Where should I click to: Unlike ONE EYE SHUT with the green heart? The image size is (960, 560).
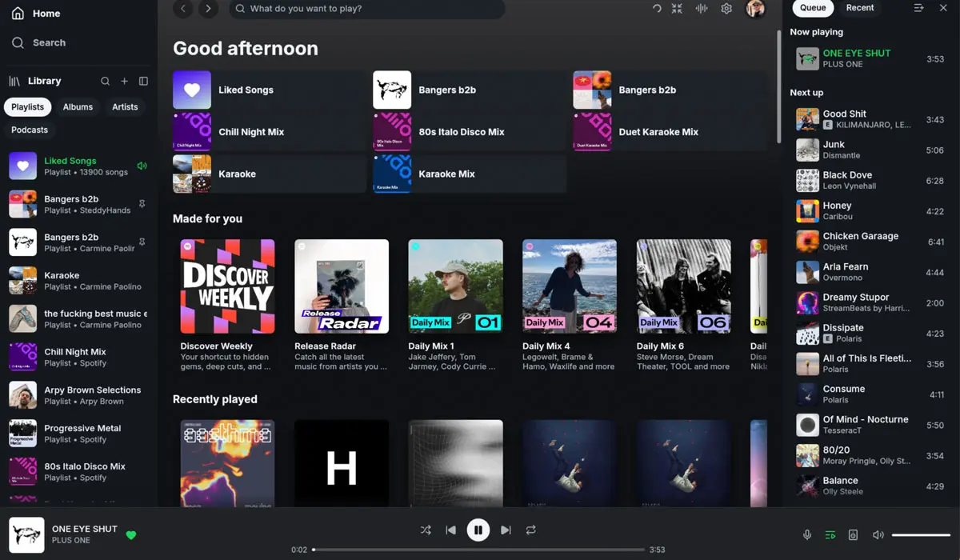pyautogui.click(x=131, y=535)
